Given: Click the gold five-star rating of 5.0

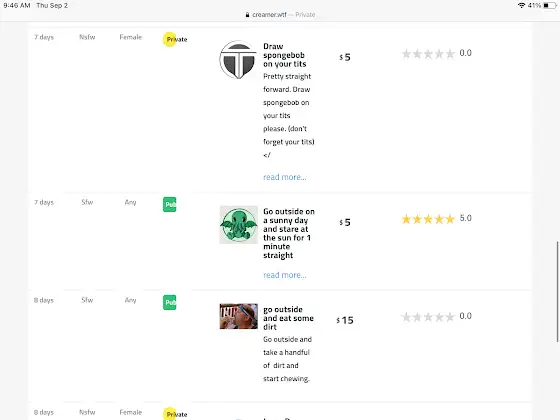Looking at the screenshot, I should coord(428,219).
